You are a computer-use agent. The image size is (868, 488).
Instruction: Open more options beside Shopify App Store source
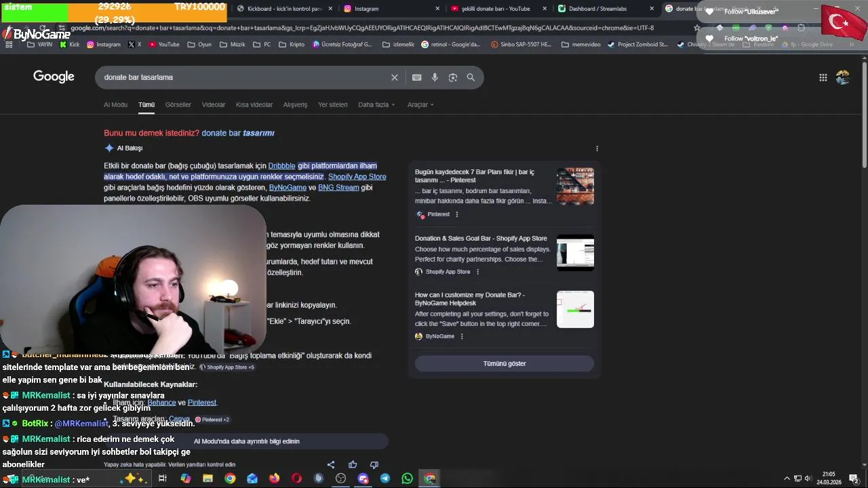point(477,272)
